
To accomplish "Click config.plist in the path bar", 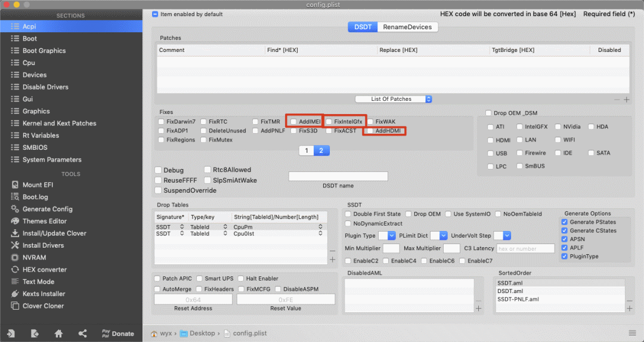I will (x=246, y=334).
